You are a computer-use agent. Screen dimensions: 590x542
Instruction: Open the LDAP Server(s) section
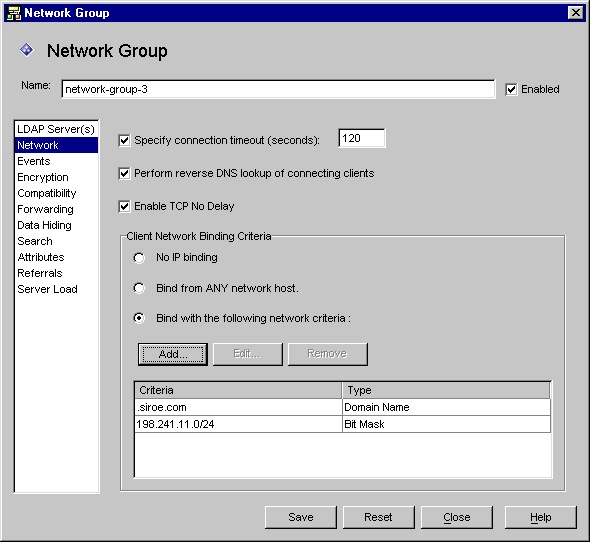(56, 129)
